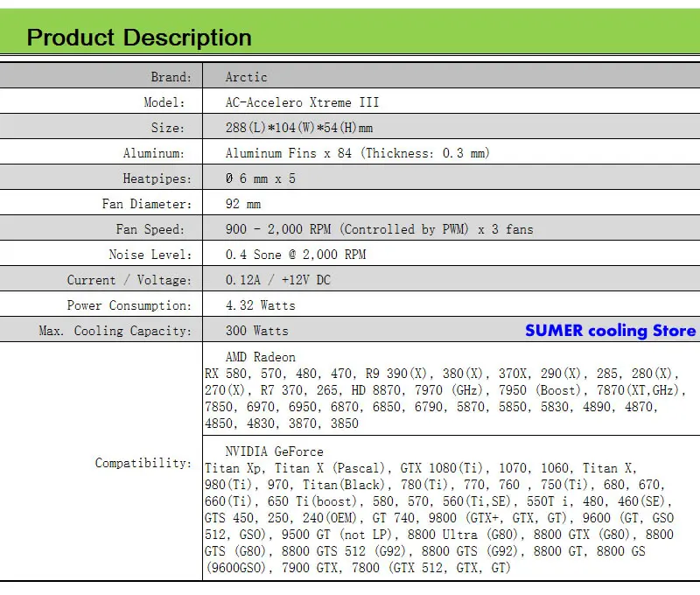Click the 'Heatpipes:' label
This screenshot has width=700, height=595.
pos(157,179)
